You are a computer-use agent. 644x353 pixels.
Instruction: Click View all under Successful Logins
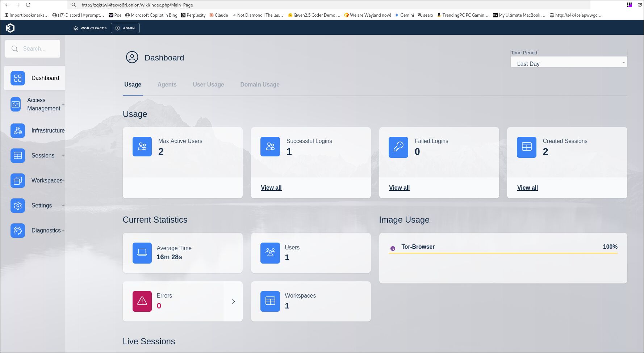click(271, 188)
